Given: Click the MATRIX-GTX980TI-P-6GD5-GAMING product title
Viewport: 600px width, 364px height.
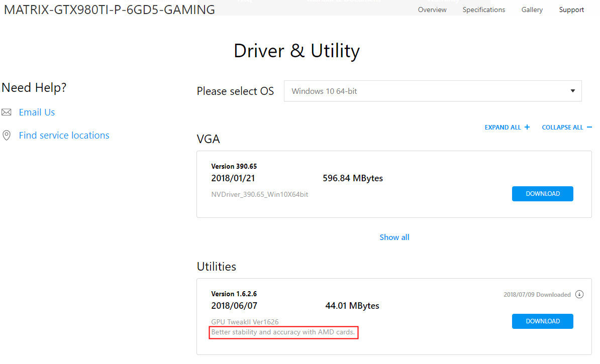Looking at the screenshot, I should pyautogui.click(x=110, y=10).
